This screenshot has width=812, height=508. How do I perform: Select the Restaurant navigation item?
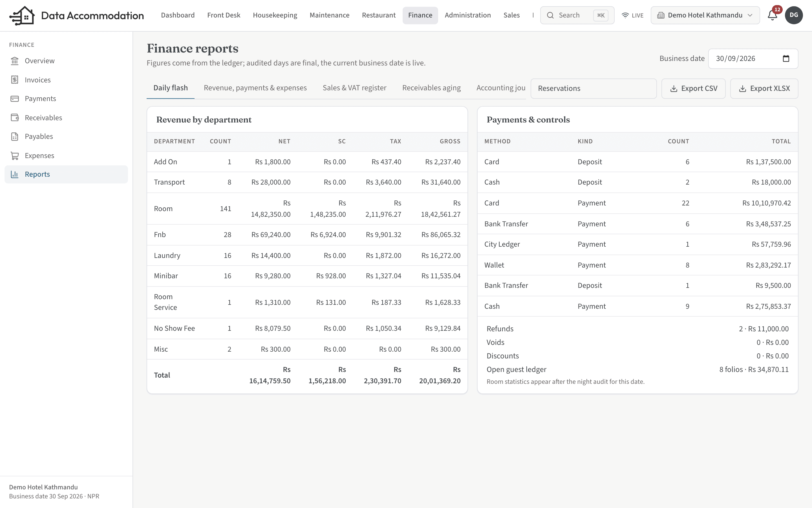pos(378,15)
